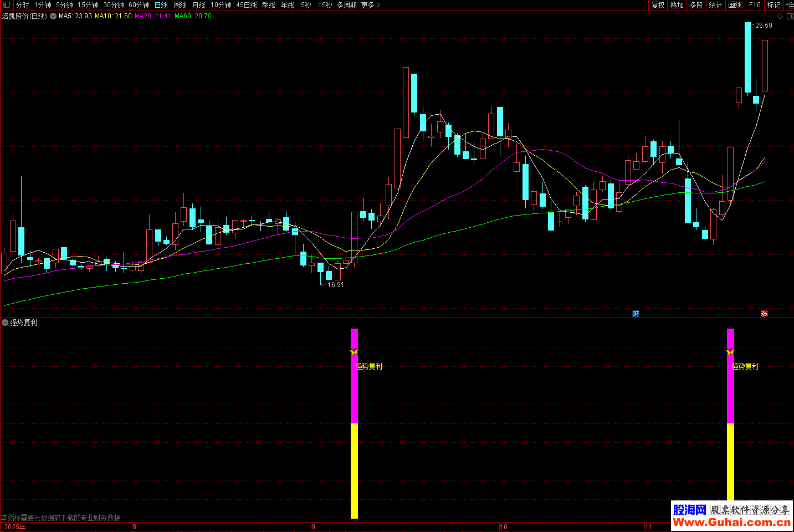
Task: Expand the main chart indicator dropdown arrow
Action: pyautogui.click(x=53, y=17)
